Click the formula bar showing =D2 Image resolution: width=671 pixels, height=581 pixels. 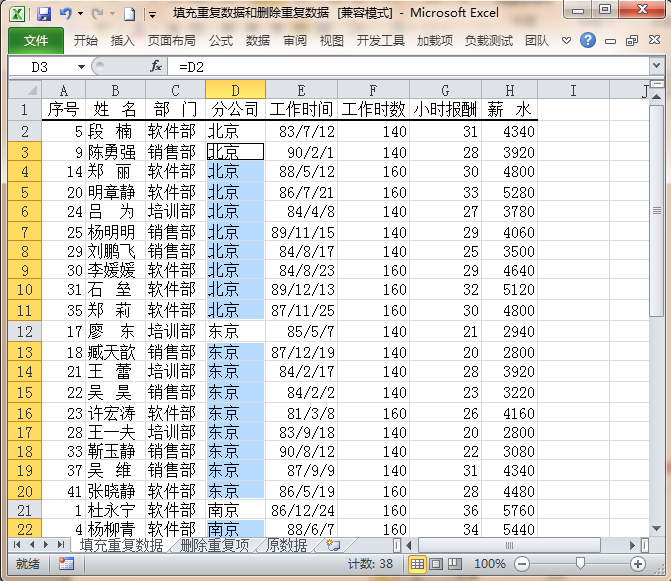point(409,67)
